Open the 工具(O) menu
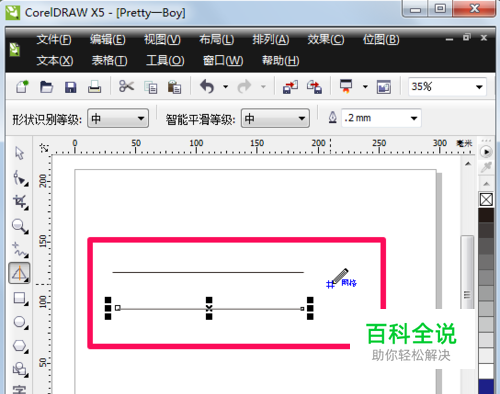Viewport: 500px width, 394px height. [x=165, y=61]
